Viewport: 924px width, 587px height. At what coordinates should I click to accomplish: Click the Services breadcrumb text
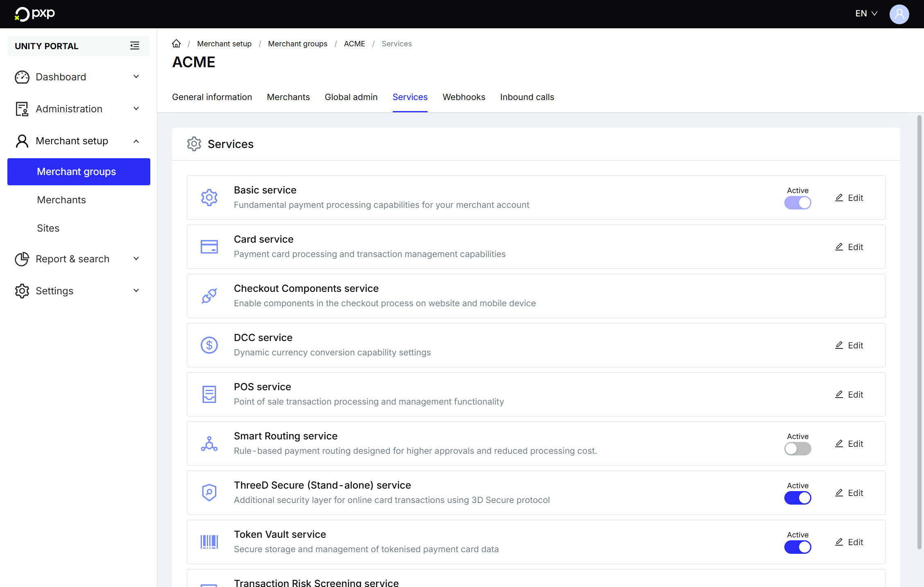click(x=396, y=44)
